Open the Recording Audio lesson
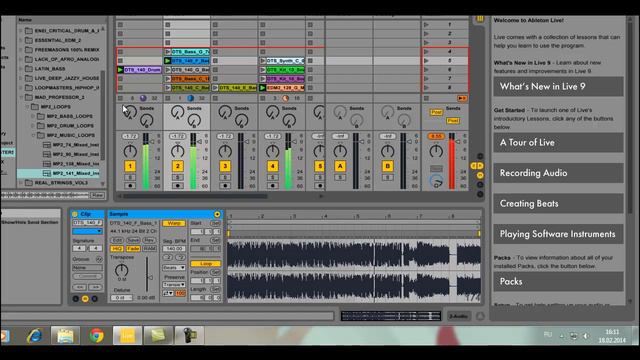The width and height of the screenshot is (640, 360). click(558, 173)
